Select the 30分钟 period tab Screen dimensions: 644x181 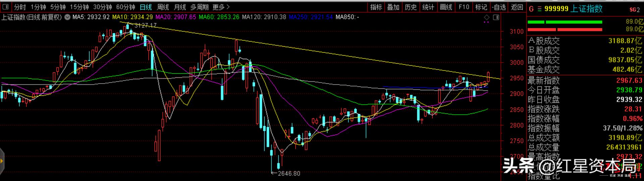click(103, 7)
